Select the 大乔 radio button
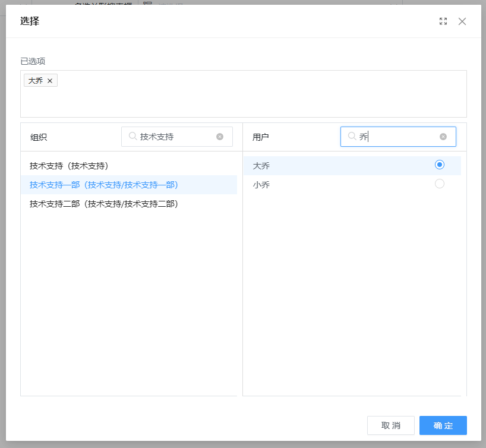Viewport: 486px width, 448px height. (x=440, y=165)
